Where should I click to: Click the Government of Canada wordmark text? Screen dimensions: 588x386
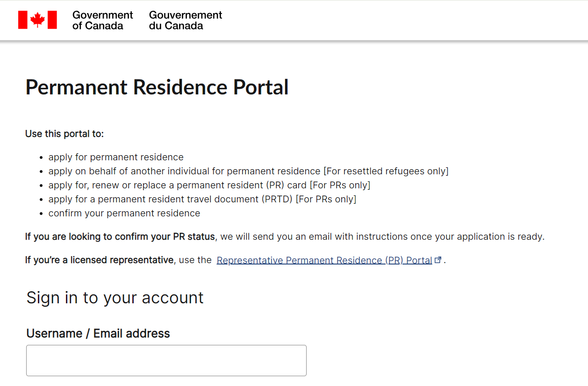103,21
